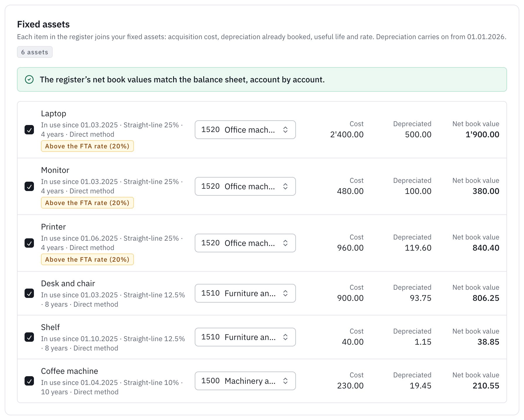Click the Shelf asset name

click(x=50, y=327)
